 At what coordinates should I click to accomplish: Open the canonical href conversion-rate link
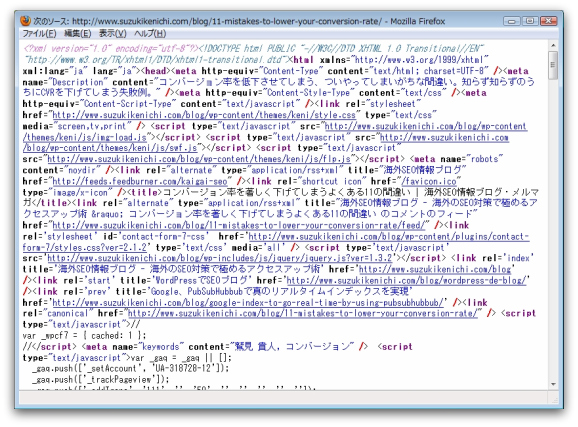pos(302,313)
